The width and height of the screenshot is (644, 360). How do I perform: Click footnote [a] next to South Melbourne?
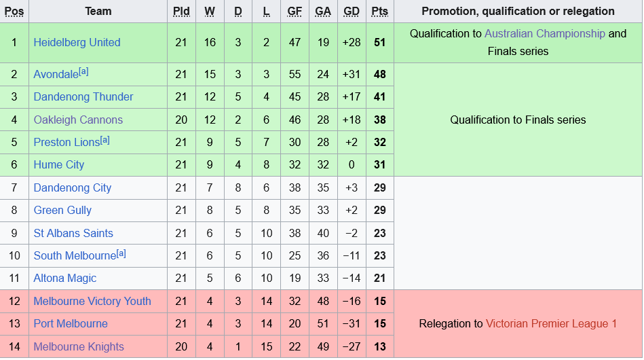coord(121,253)
